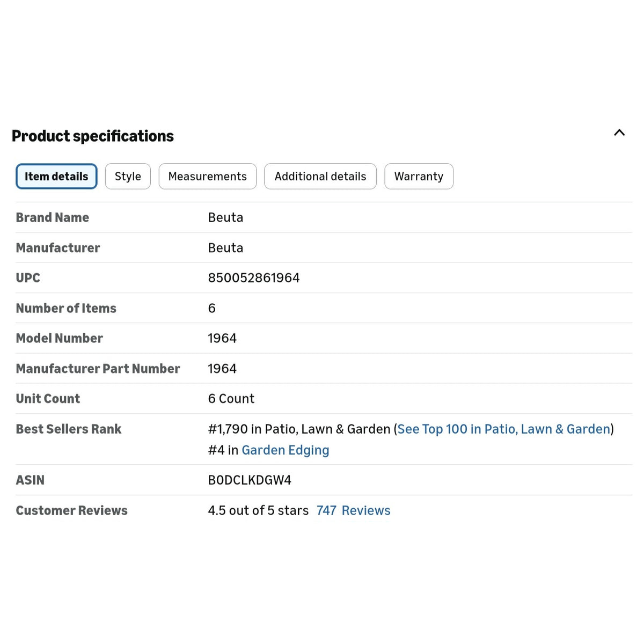Click the Manufacturer value Beuta
Viewport: 644px width, 644px height.
tap(225, 248)
